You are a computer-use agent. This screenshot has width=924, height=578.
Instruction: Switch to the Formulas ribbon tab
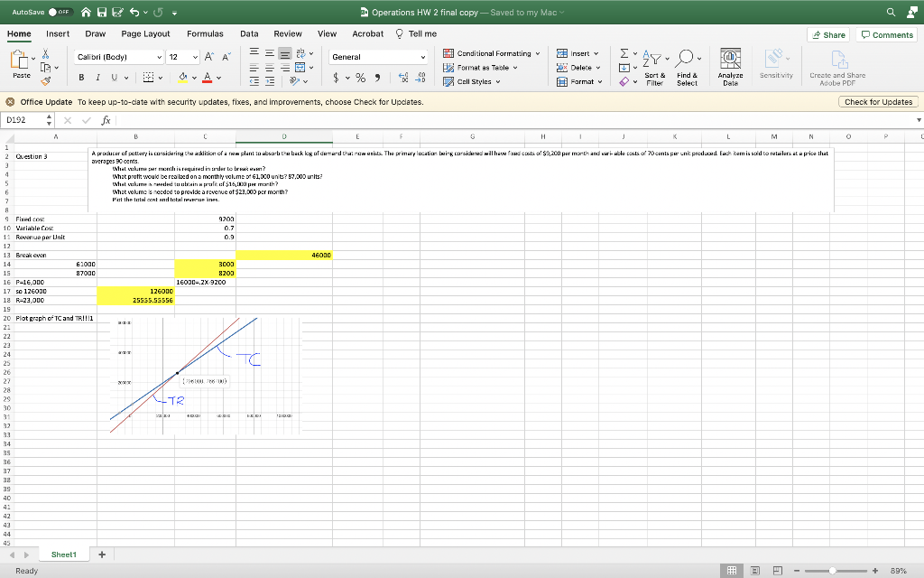[x=205, y=33]
